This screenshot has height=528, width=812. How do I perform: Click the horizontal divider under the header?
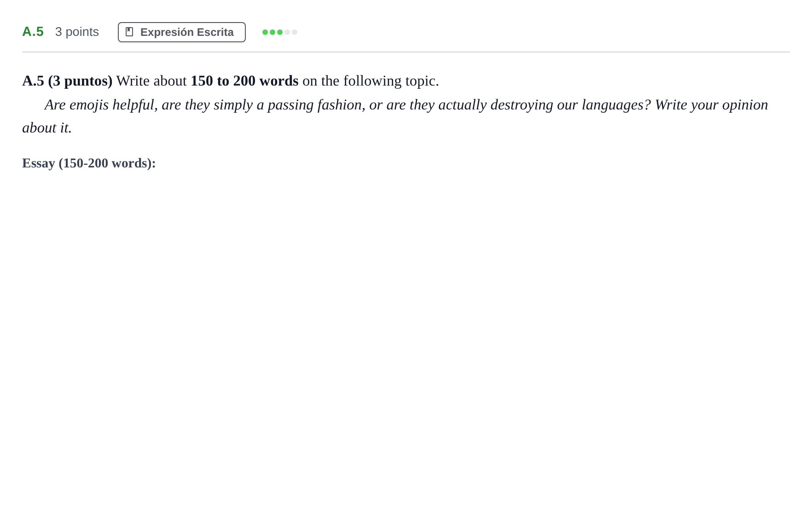tap(406, 52)
